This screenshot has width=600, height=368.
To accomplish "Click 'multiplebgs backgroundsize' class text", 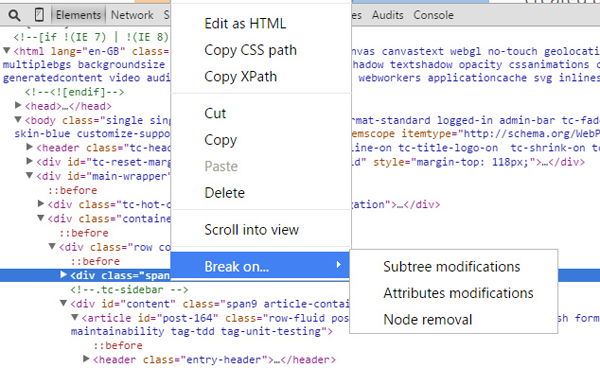I will 84,65.
